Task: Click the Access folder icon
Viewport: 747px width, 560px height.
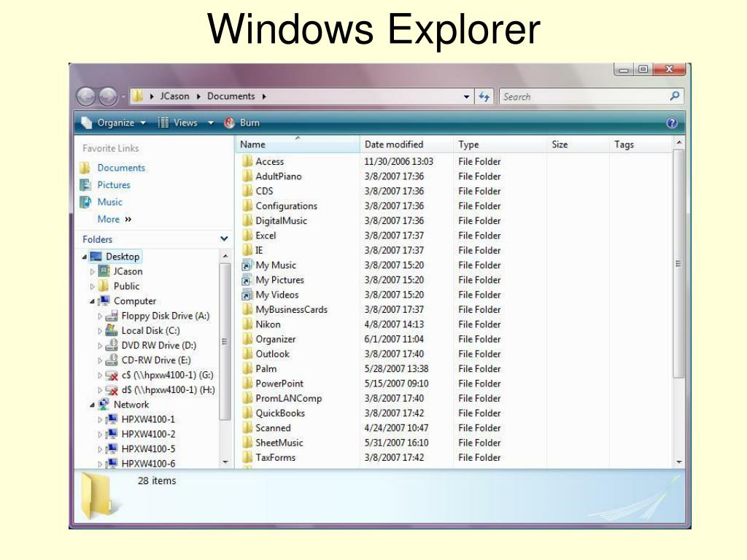Action: click(x=247, y=161)
